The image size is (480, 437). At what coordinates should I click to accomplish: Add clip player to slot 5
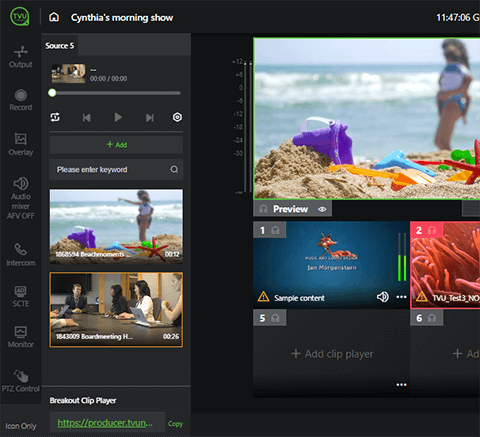[332, 354]
